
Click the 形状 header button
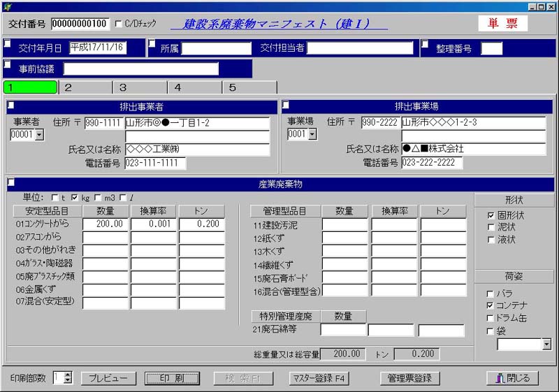pyautogui.click(x=514, y=201)
